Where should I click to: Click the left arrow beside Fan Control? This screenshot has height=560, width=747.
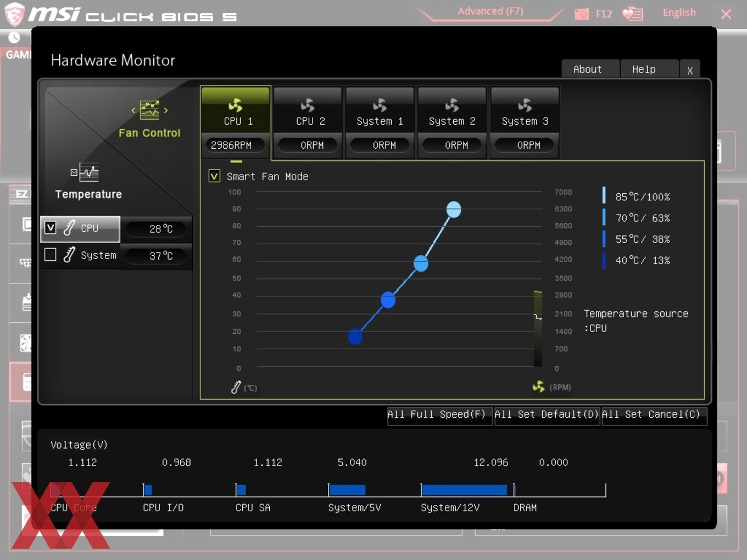point(133,110)
